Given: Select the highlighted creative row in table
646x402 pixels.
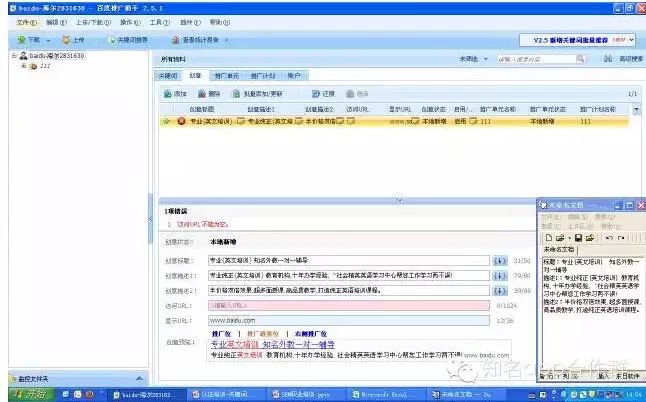Looking at the screenshot, I should (x=394, y=121).
